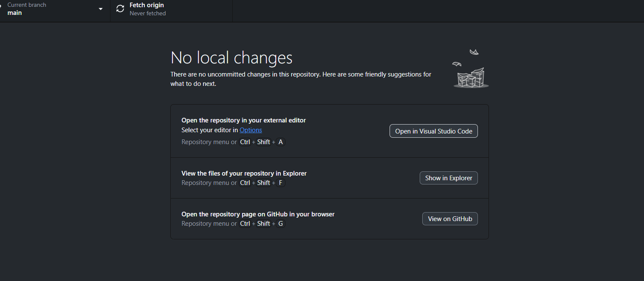Click the Ctrl key badge in the editor shortcut row

tap(245, 142)
